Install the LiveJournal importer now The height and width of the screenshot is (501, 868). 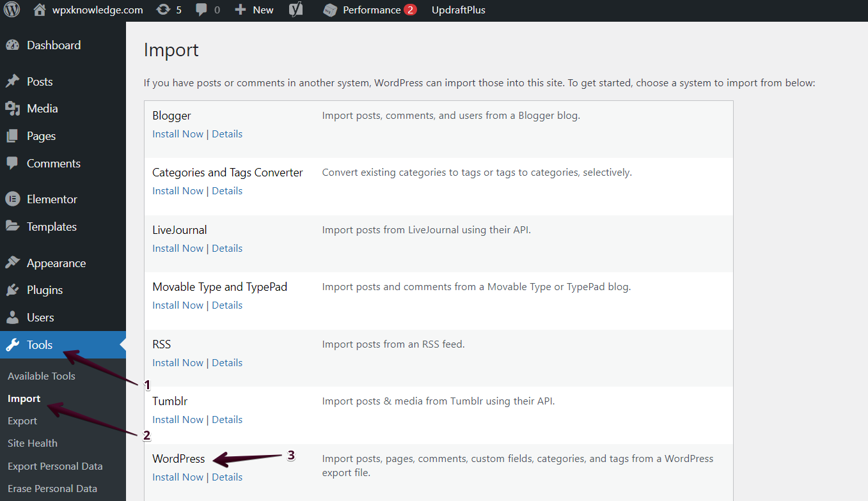coord(178,249)
